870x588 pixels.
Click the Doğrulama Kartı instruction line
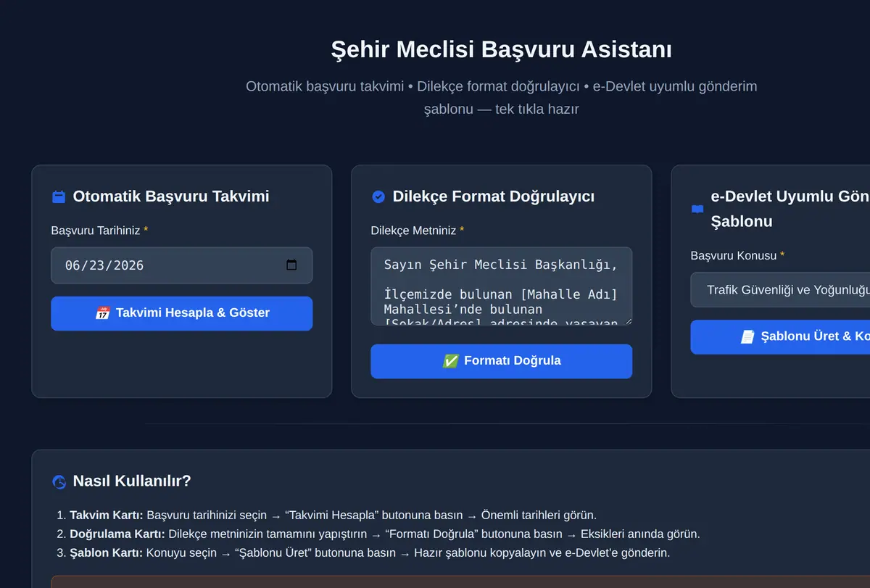(385, 534)
